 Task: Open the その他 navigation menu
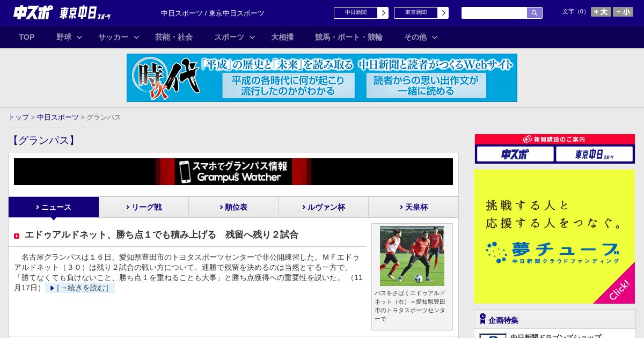(415, 37)
